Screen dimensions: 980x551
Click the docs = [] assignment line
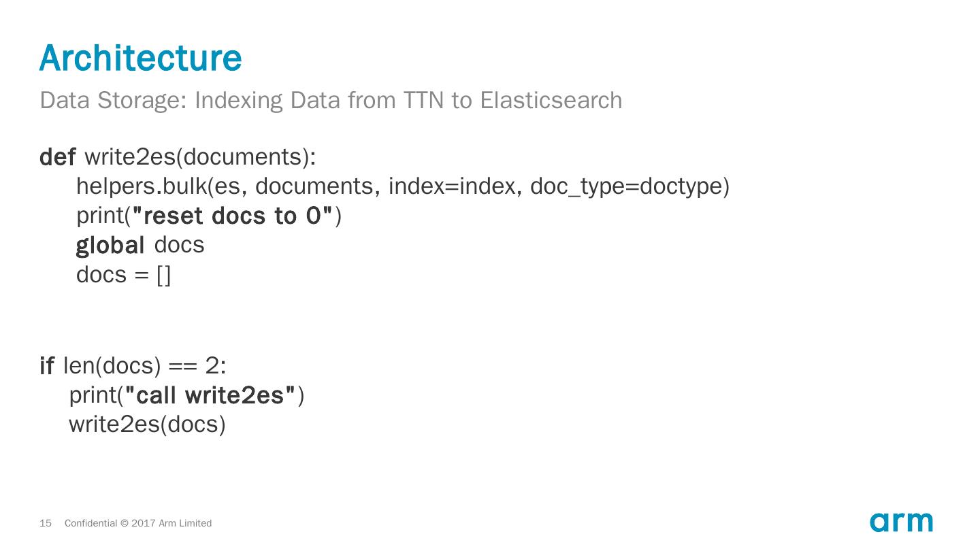click(x=123, y=275)
